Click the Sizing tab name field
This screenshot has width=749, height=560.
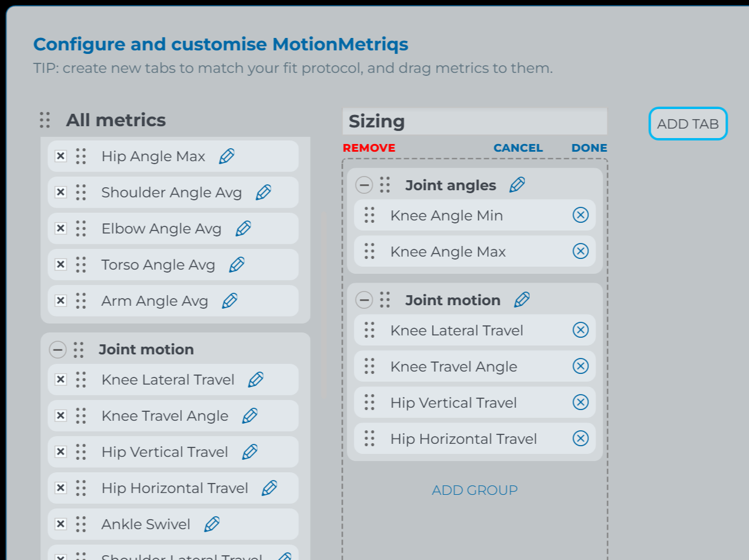(475, 121)
